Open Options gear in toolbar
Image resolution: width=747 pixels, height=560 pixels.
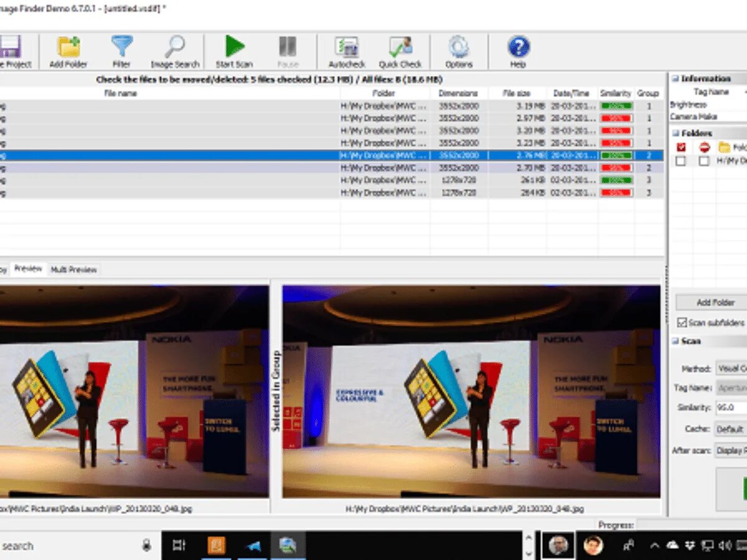(x=459, y=47)
